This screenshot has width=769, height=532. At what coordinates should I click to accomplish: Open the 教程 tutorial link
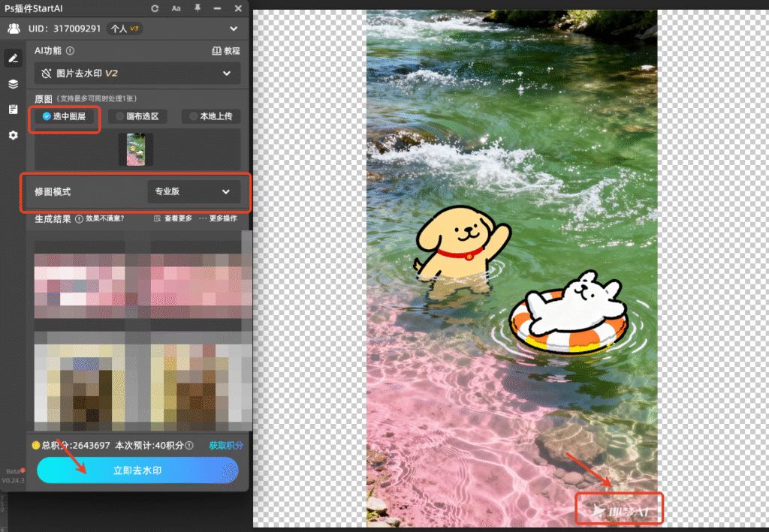click(x=225, y=51)
